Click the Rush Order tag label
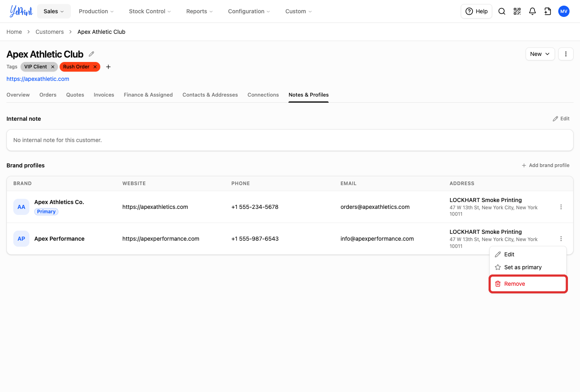580x392 pixels. (76, 67)
